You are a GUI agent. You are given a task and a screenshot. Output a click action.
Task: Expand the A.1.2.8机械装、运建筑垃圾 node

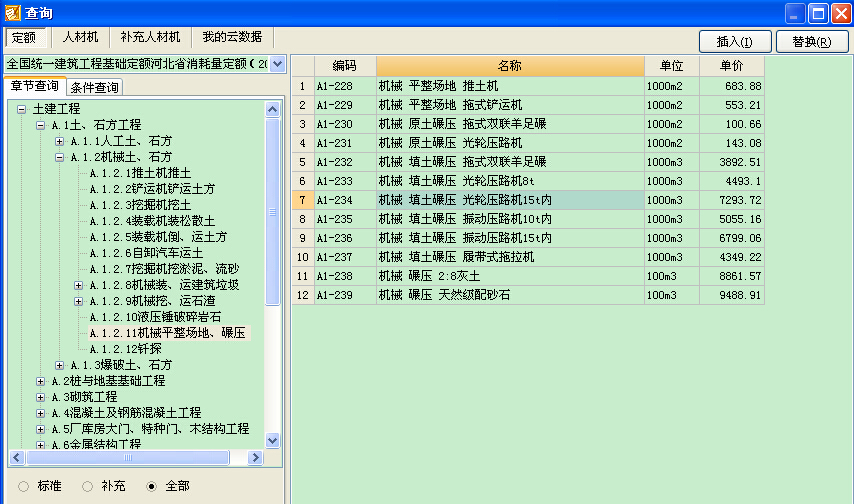click(78, 285)
